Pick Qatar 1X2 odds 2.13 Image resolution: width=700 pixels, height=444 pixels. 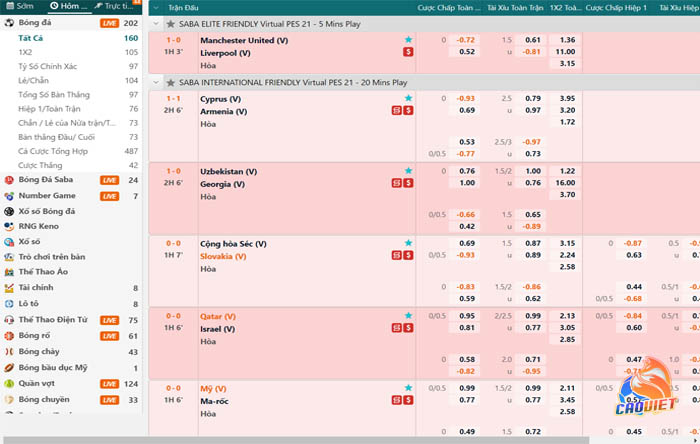pos(565,316)
